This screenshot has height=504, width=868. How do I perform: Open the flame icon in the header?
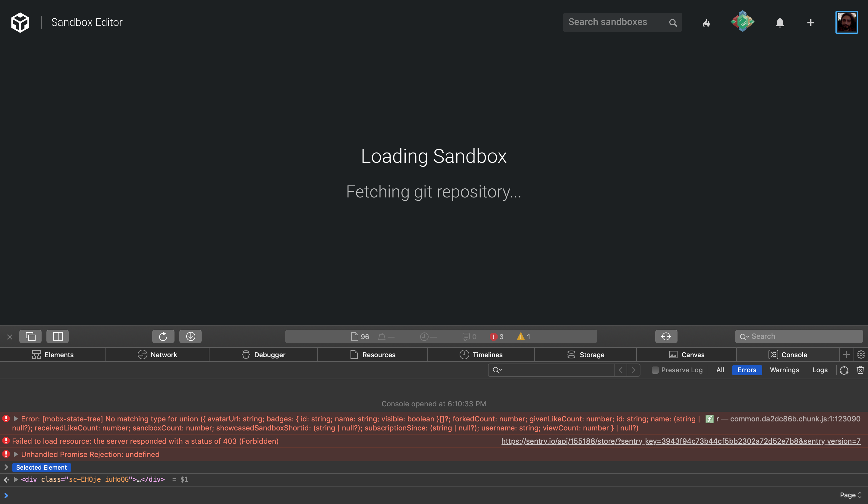(x=706, y=23)
